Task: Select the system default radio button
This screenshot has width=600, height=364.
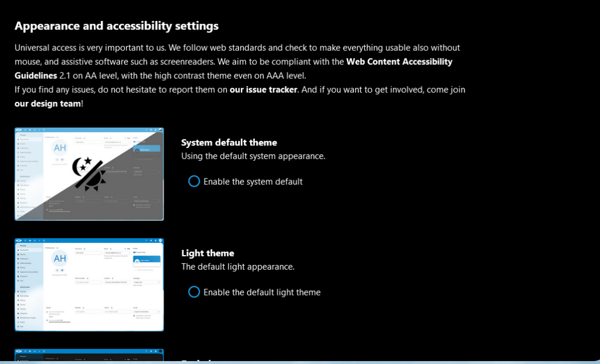Action: click(x=194, y=181)
